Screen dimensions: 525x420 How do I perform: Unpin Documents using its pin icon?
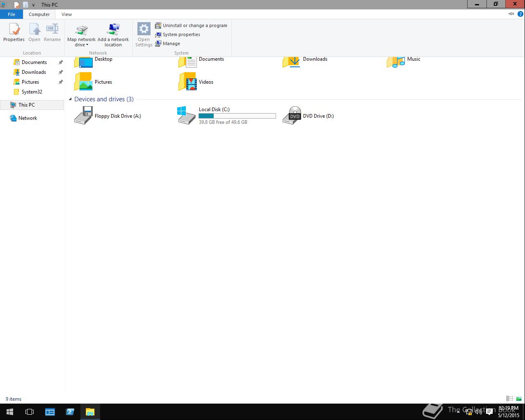tap(61, 62)
